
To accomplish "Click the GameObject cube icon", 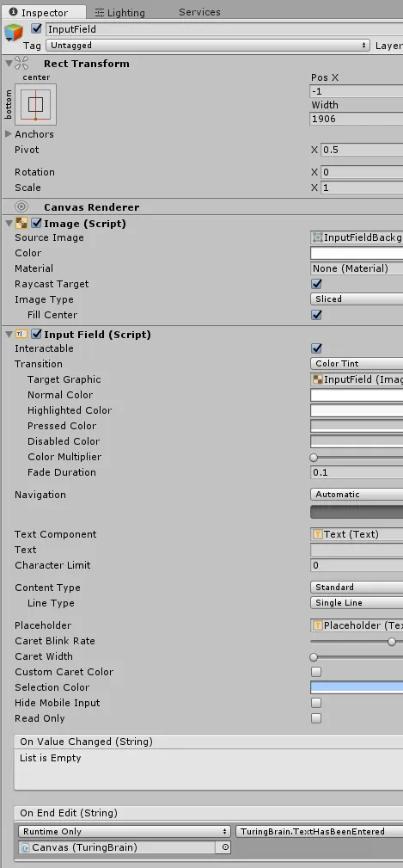I will pyautogui.click(x=13, y=34).
